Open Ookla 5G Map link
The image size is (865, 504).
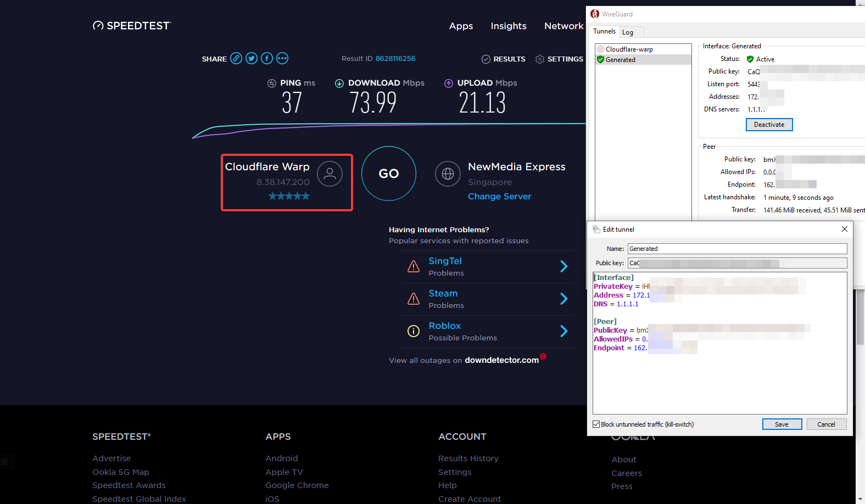click(x=121, y=472)
